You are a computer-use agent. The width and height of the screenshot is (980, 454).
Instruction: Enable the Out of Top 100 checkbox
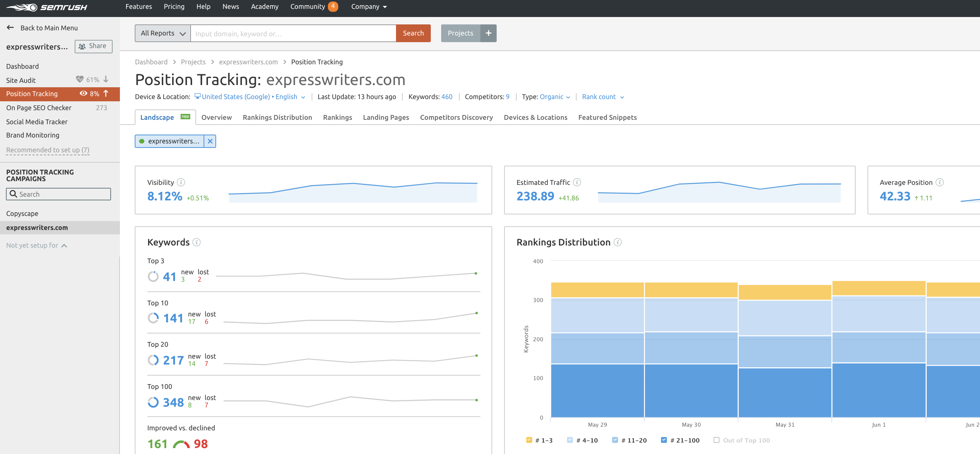716,440
